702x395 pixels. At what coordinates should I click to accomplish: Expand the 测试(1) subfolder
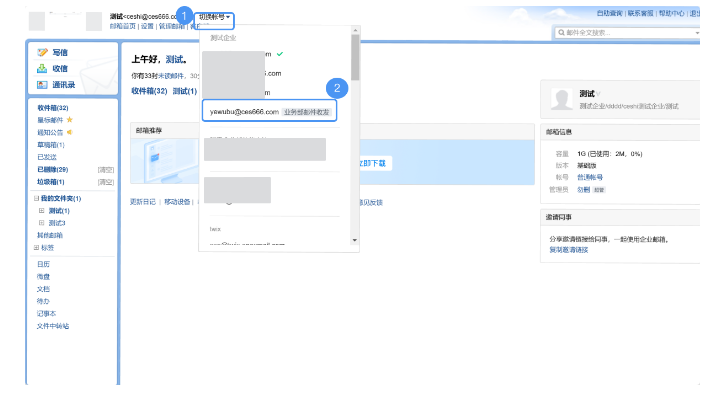41,210
